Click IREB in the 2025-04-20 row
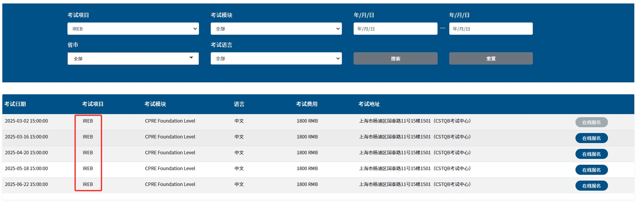The width and height of the screenshot is (644, 203). [x=88, y=153]
